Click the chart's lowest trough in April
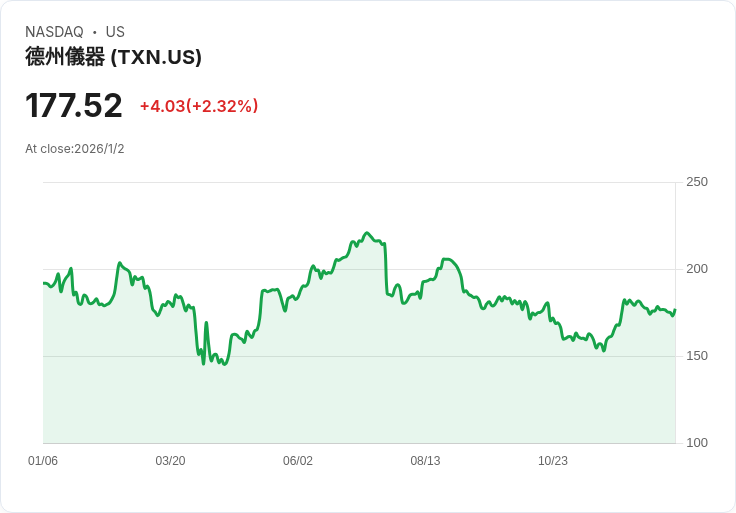The width and height of the screenshot is (736, 513). coord(225,364)
